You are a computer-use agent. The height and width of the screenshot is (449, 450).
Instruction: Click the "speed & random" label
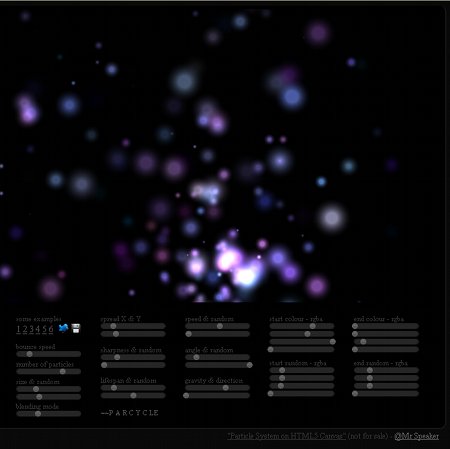[x=209, y=319]
